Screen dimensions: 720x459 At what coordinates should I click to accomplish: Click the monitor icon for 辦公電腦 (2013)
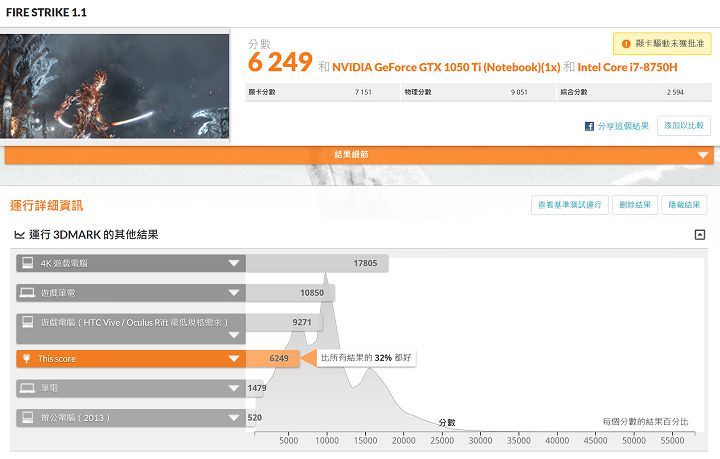[x=28, y=417]
